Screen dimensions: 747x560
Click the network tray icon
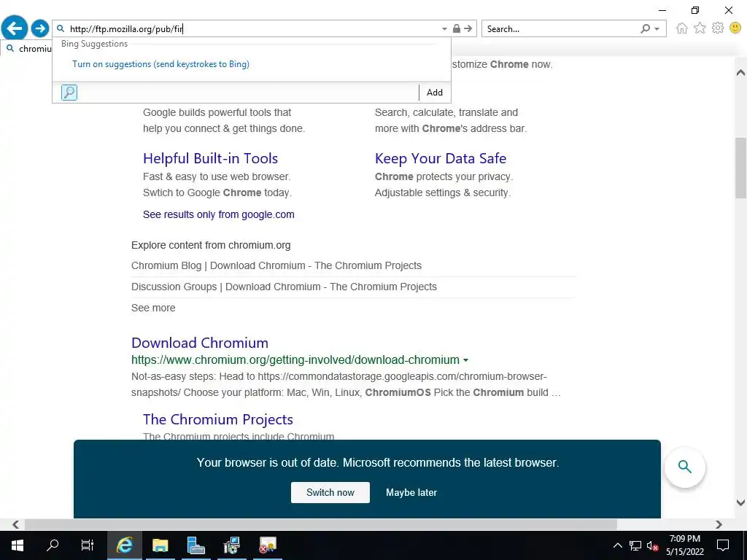click(635, 545)
